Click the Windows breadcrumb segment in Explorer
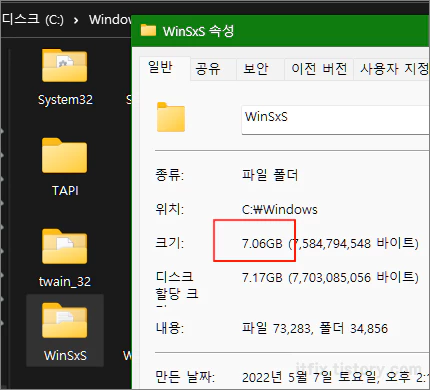 click(110, 20)
